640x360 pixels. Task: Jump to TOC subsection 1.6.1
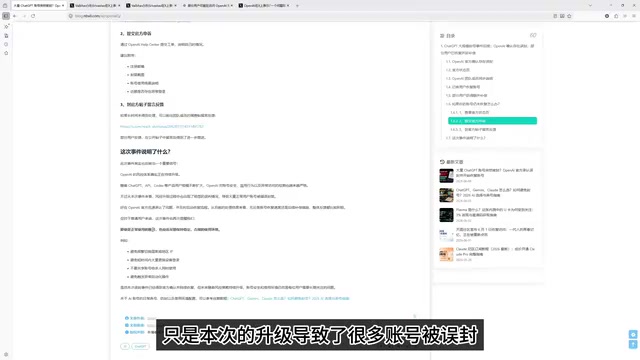(470, 112)
